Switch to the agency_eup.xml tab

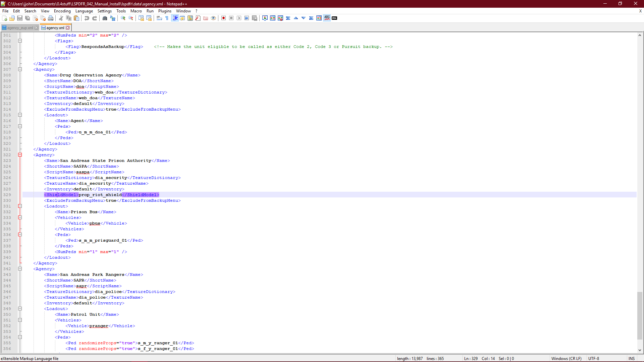[20, 28]
